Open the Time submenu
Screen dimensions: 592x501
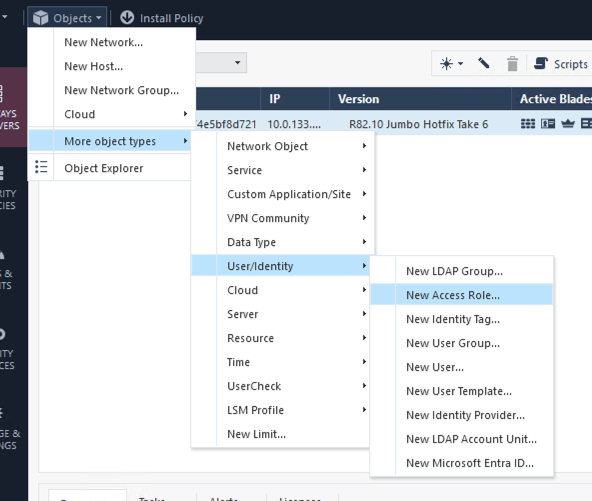pos(281,362)
